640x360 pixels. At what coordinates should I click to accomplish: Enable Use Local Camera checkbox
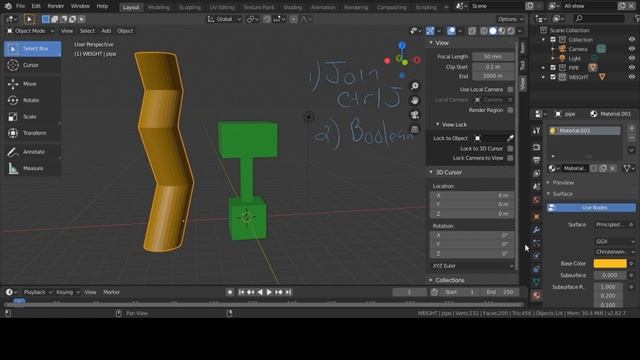(x=510, y=89)
